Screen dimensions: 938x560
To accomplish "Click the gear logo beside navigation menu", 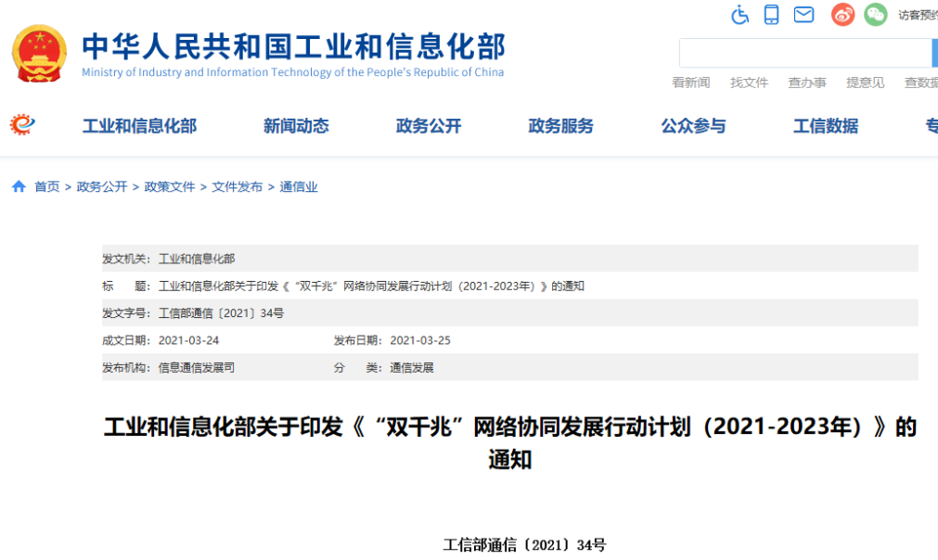I will (22, 124).
